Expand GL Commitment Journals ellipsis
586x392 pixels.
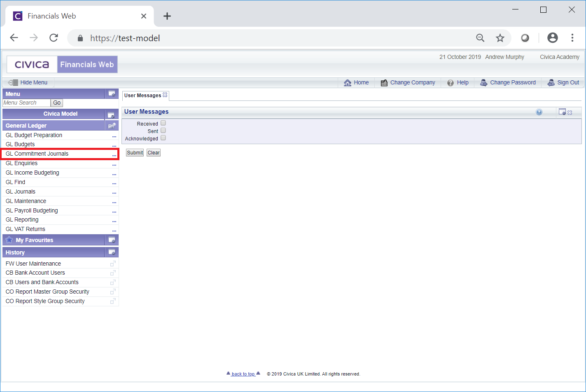114,155
